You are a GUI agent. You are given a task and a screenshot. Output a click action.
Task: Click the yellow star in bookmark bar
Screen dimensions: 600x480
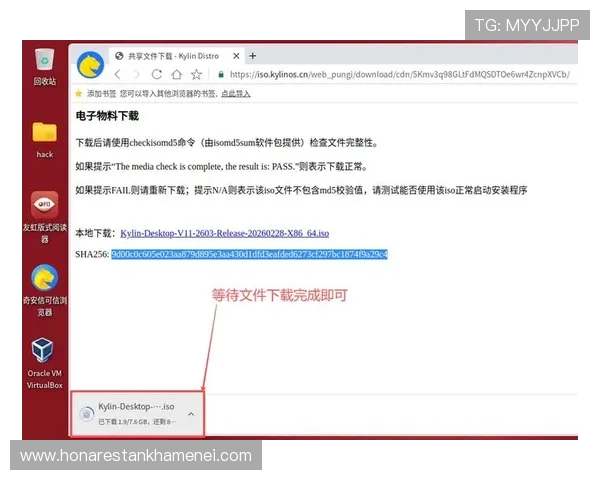click(x=78, y=93)
